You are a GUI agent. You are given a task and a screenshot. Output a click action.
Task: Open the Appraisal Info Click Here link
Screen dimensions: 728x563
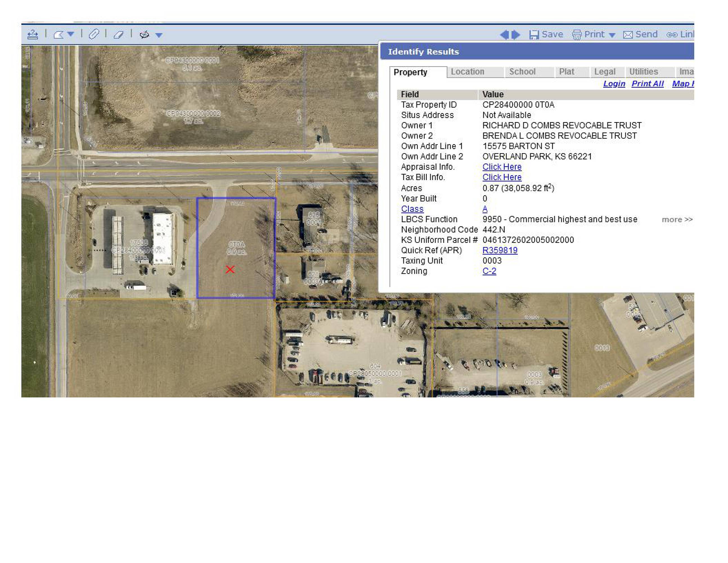point(502,167)
